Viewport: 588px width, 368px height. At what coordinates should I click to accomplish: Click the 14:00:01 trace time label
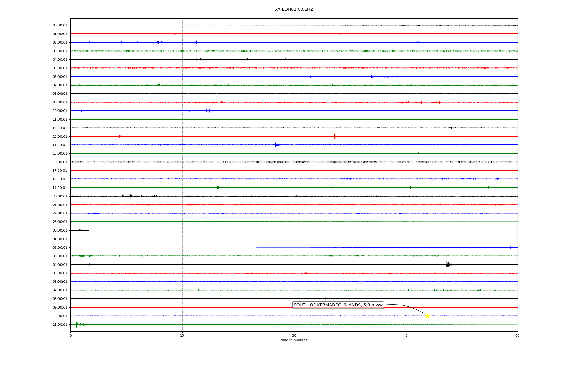[60, 145]
